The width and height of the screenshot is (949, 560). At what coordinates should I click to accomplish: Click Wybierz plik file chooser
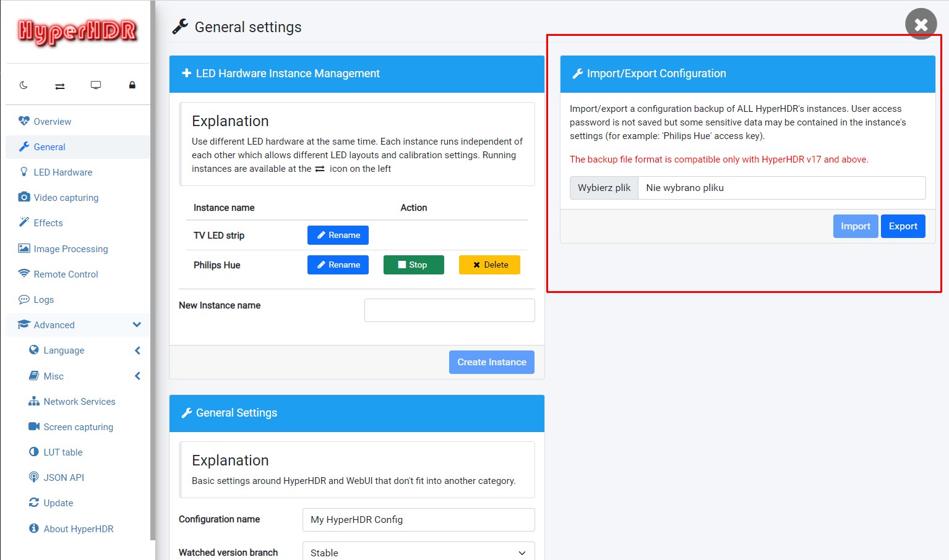(604, 188)
